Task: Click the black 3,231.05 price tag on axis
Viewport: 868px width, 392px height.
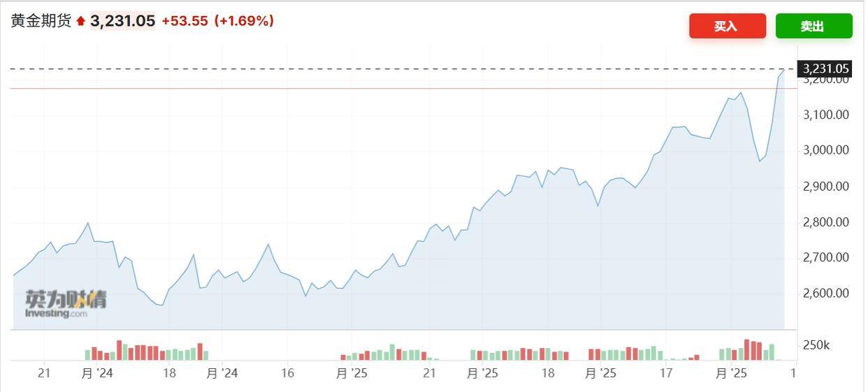Action: [825, 68]
